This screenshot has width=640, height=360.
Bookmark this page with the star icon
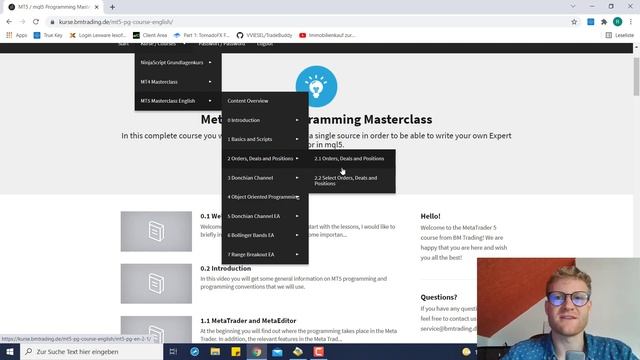(x=574, y=22)
